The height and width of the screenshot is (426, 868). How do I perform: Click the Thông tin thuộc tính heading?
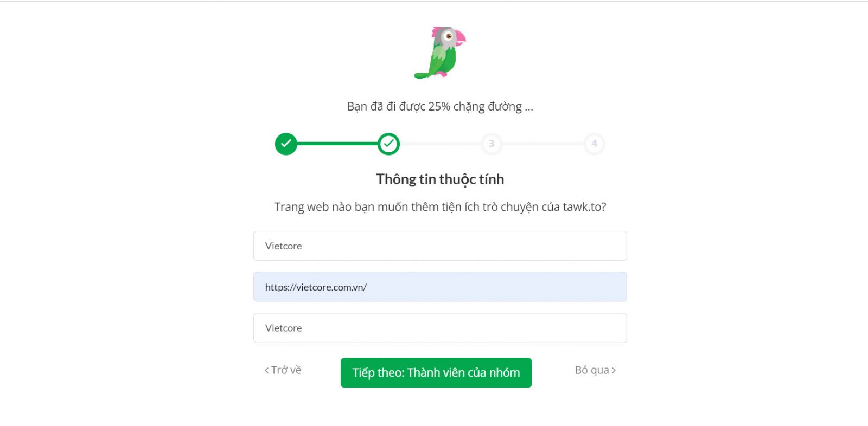440,179
